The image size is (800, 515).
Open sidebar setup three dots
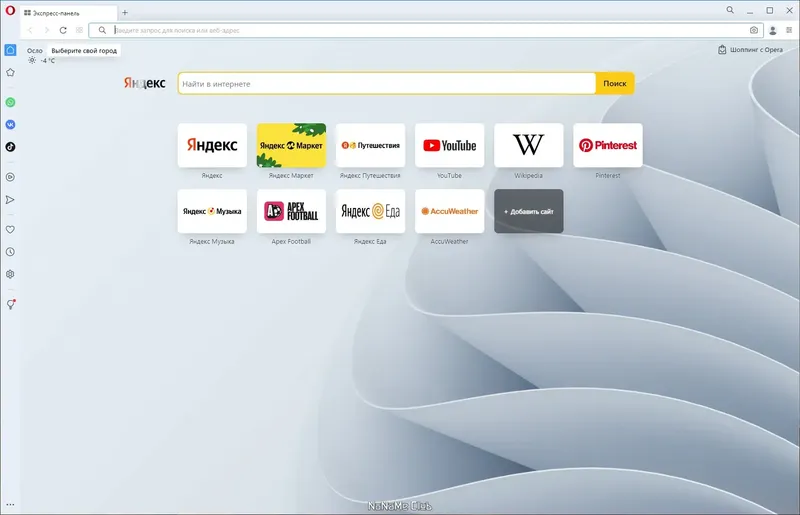click(x=10, y=505)
